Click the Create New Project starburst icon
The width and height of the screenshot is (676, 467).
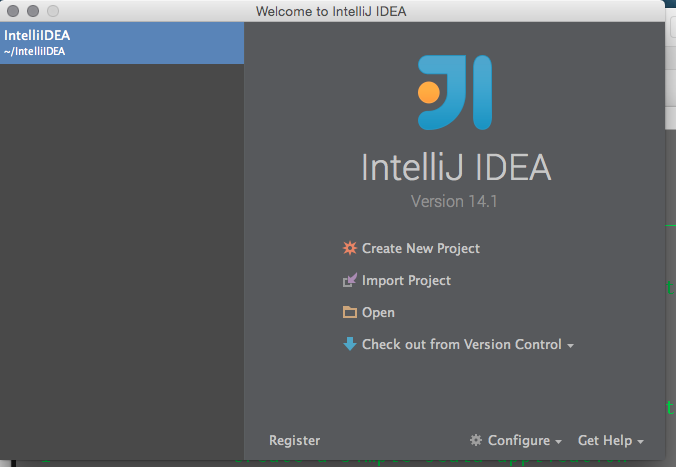[x=350, y=248]
